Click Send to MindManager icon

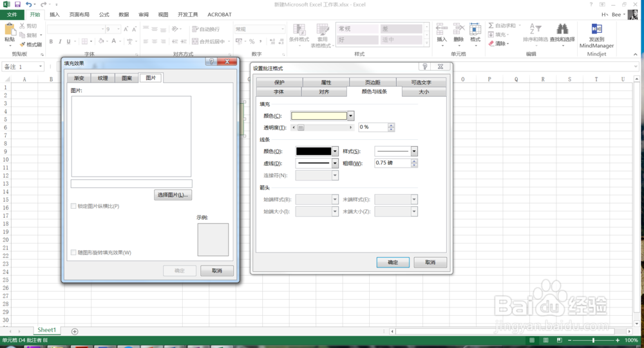(x=596, y=29)
